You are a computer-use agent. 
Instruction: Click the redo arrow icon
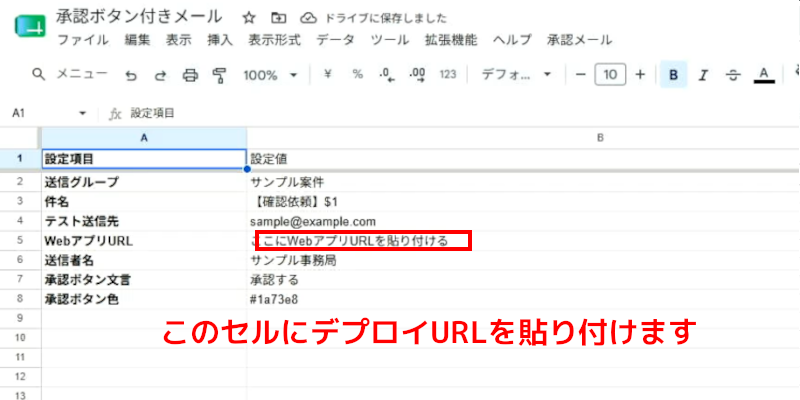coord(161,76)
